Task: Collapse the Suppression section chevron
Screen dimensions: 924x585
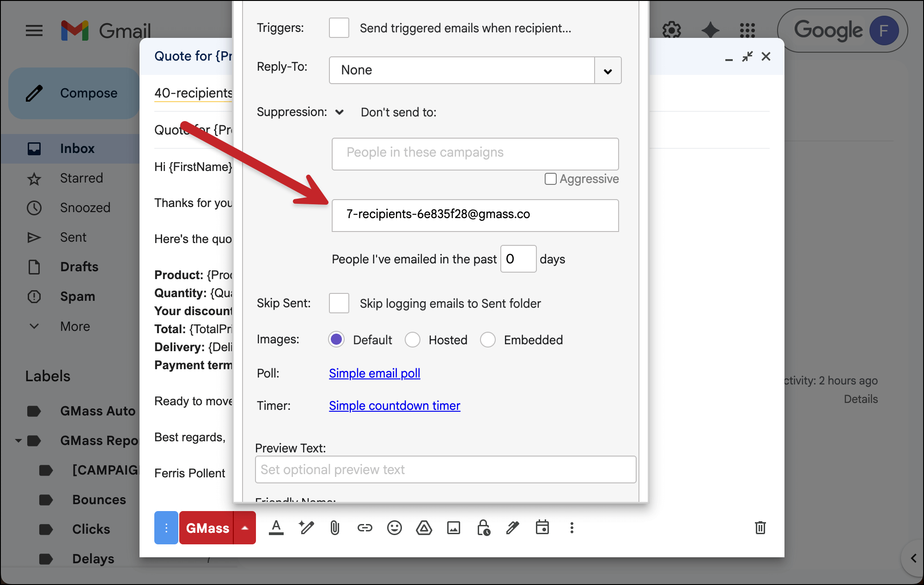Action: (340, 112)
